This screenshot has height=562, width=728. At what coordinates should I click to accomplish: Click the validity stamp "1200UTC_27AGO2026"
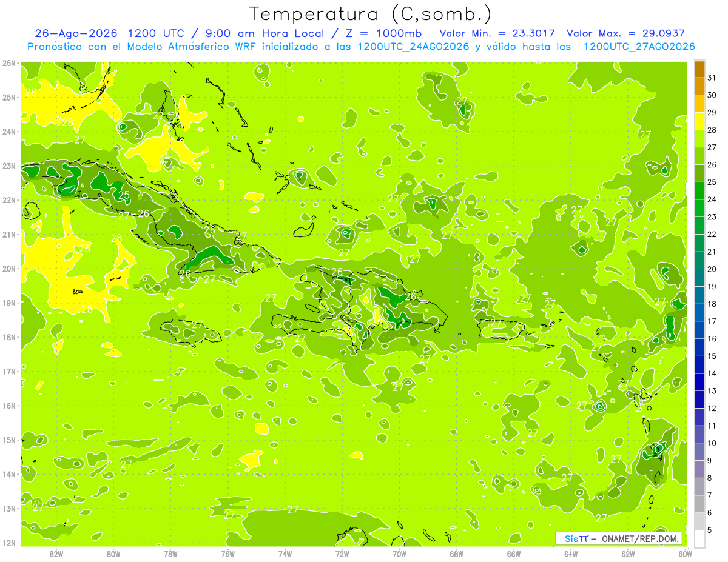coord(639,47)
